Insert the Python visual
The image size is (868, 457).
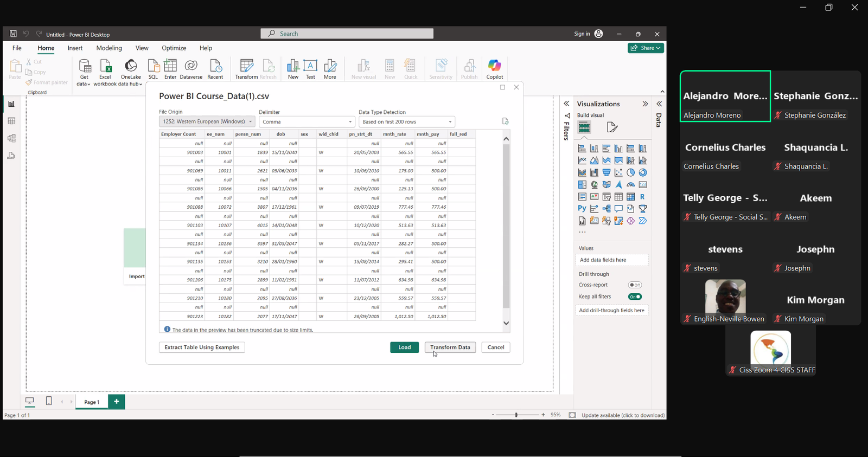click(x=582, y=209)
